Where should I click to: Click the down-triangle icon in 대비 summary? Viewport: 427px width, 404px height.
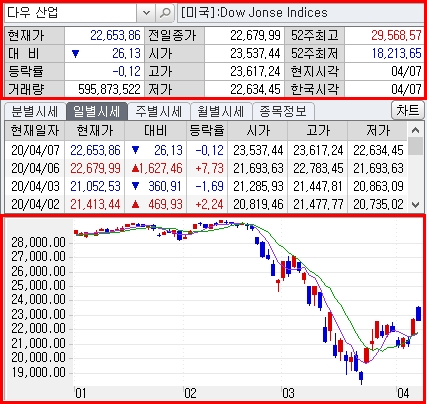76,54
